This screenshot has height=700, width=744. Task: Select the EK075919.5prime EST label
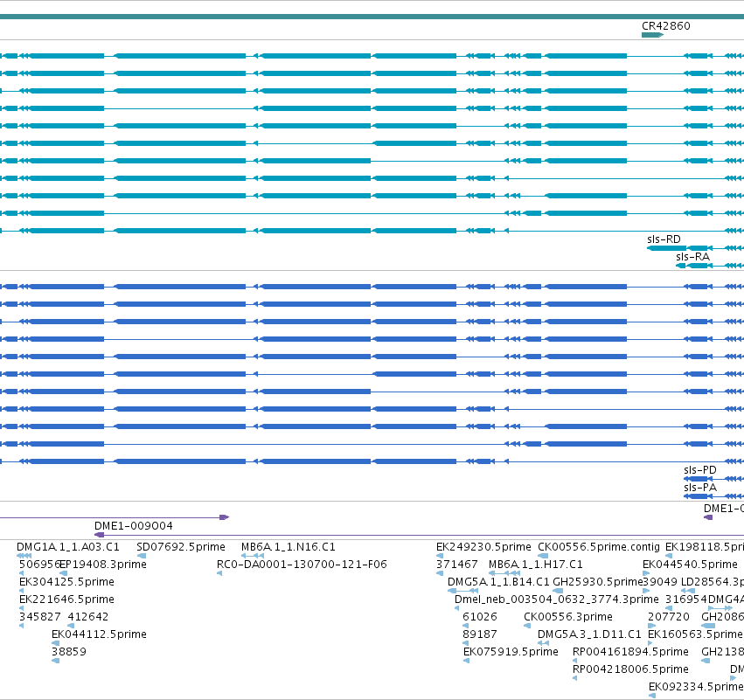511,652
